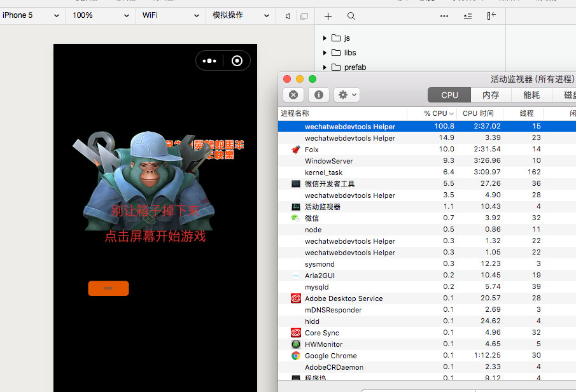Force quit process with X button
576x392 pixels.
coord(293,95)
